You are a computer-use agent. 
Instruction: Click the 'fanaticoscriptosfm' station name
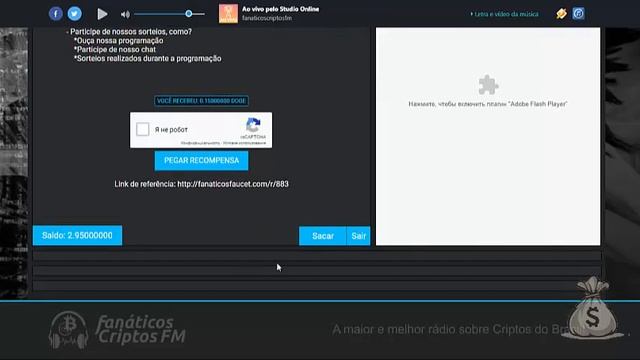click(x=267, y=18)
